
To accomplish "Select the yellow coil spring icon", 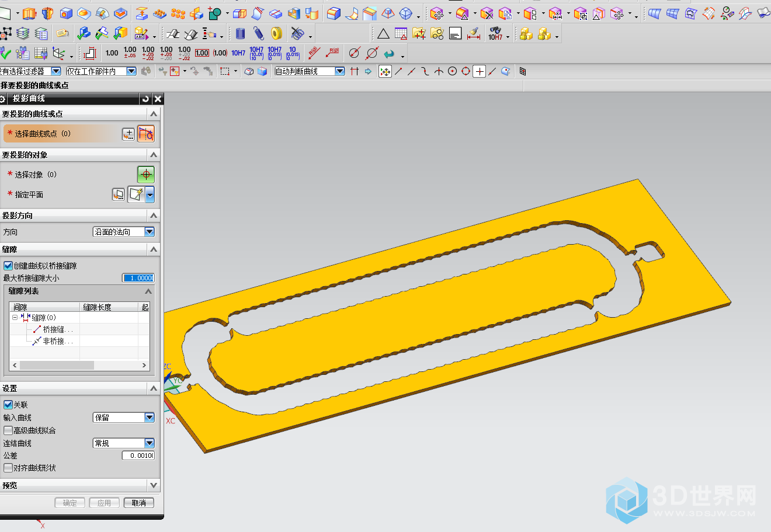I will pyautogui.click(x=277, y=34).
